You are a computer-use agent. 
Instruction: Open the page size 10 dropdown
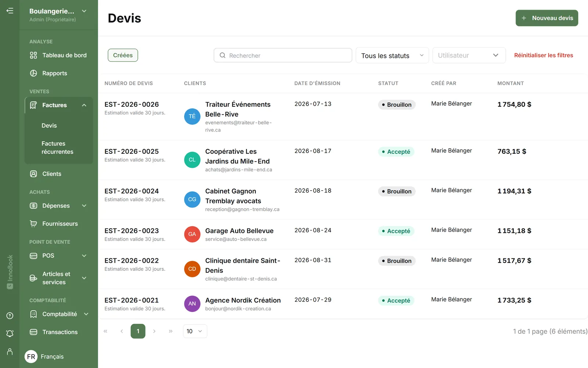pos(195,331)
